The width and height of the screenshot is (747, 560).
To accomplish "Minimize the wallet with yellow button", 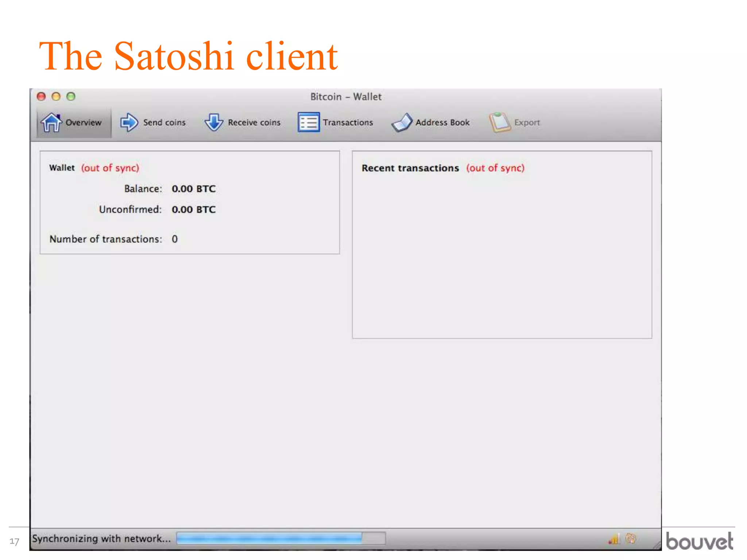I will click(56, 96).
